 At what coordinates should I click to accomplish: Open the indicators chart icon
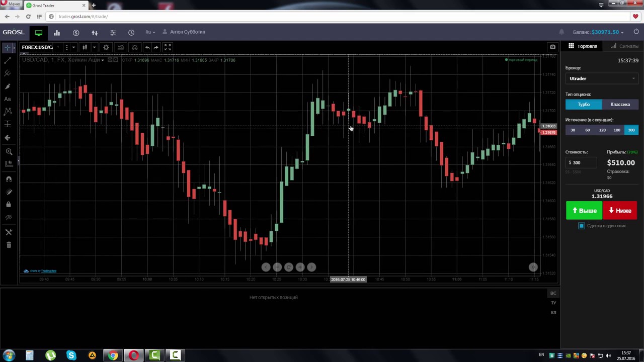[x=120, y=47]
